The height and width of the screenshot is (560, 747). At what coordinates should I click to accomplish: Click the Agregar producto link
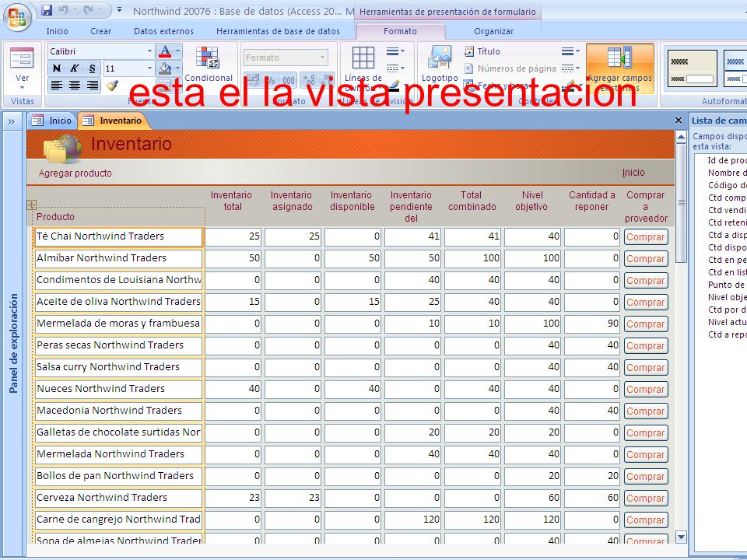75,173
